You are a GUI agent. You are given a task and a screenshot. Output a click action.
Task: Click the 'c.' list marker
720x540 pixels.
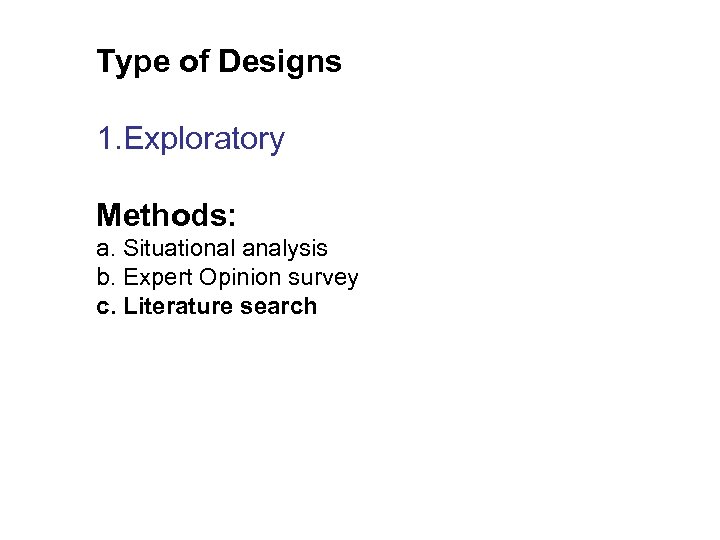(105, 306)
